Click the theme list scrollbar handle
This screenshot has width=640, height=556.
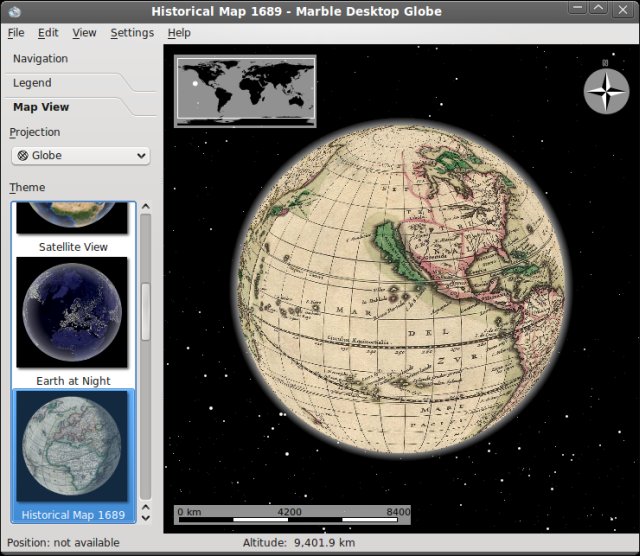[145, 312]
